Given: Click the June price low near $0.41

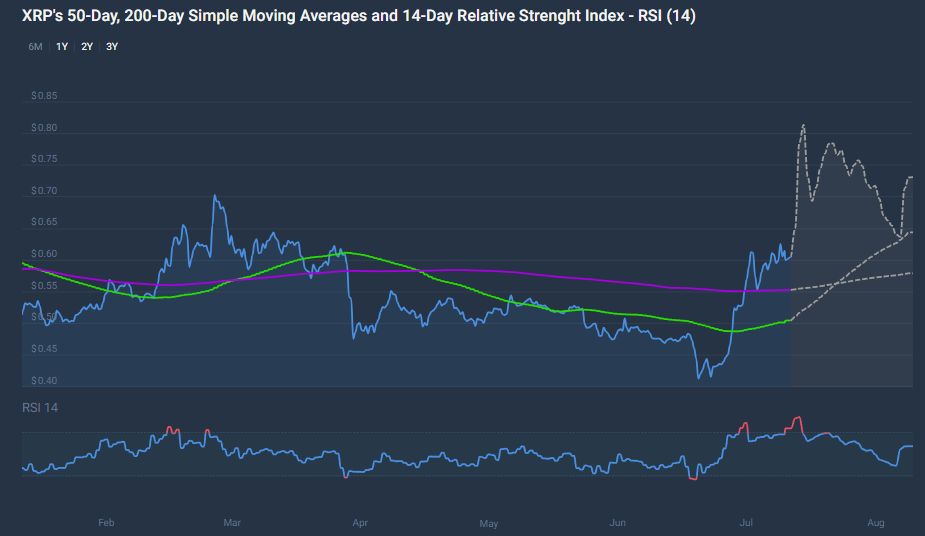Looking at the screenshot, I should (x=699, y=377).
